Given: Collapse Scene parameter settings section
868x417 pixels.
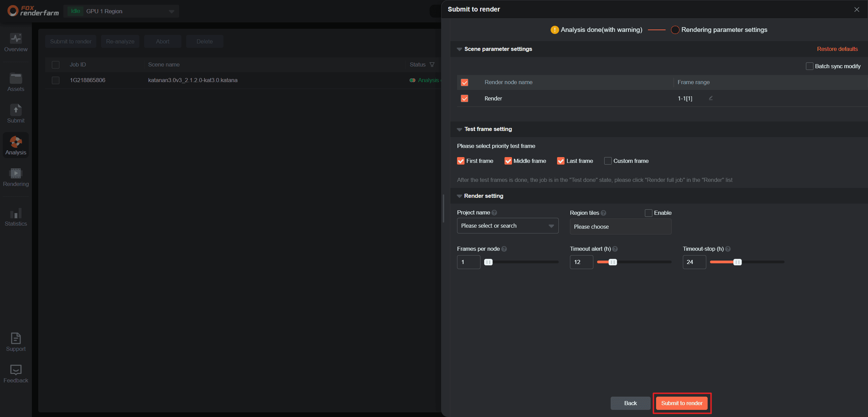Looking at the screenshot, I should coord(459,49).
